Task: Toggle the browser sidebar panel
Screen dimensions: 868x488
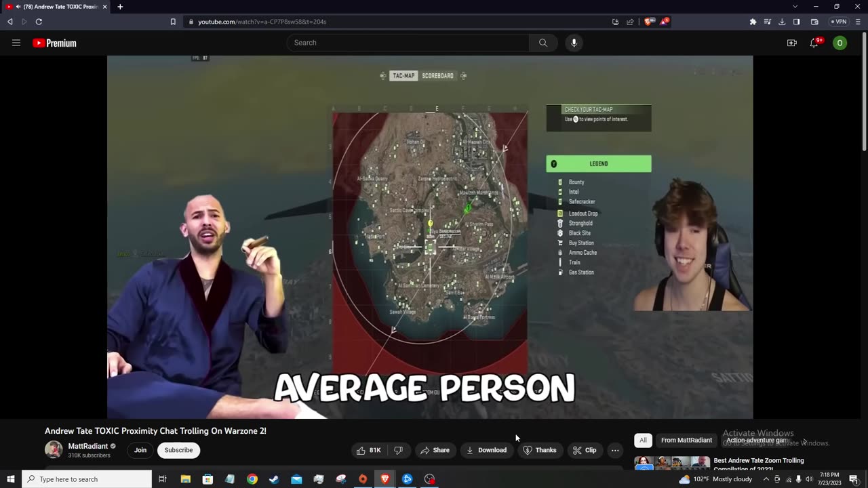Action: point(797,22)
